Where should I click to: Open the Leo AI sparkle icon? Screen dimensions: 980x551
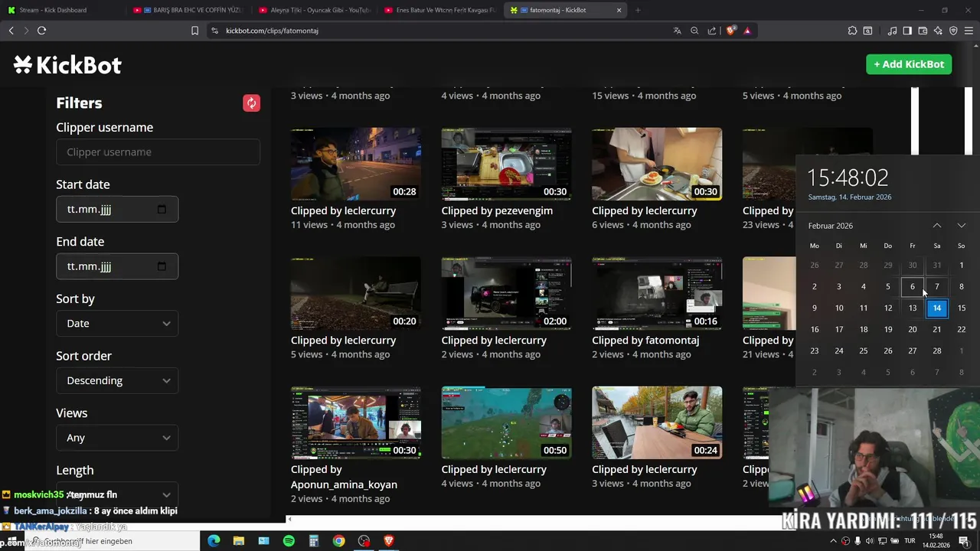point(938,31)
